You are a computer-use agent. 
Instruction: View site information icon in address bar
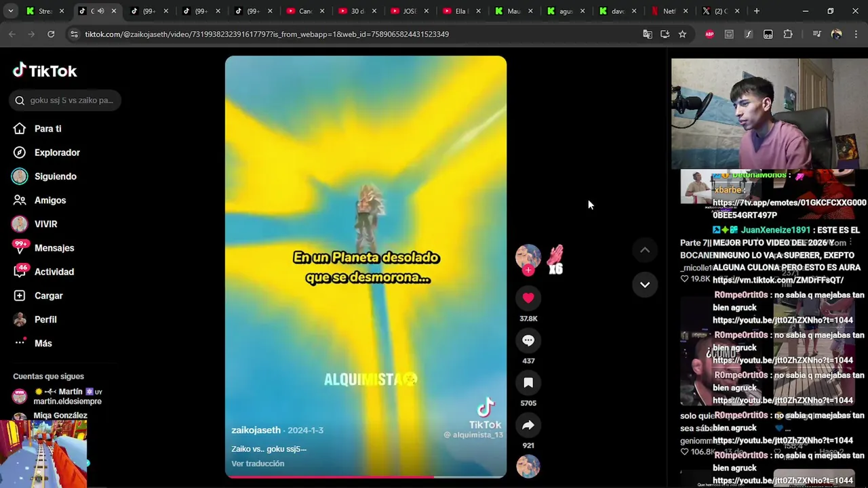point(74,34)
